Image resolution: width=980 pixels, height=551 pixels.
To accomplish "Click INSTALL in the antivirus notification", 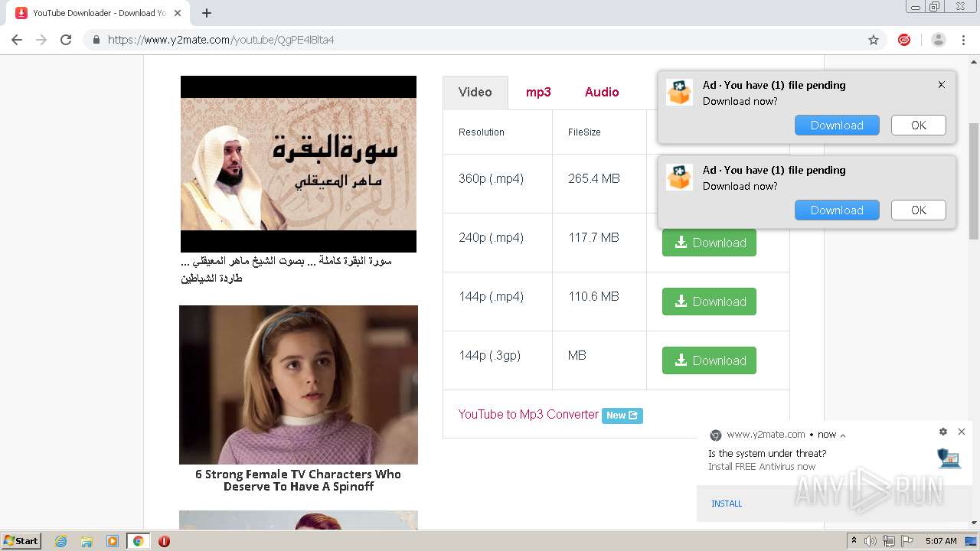I will (x=727, y=504).
